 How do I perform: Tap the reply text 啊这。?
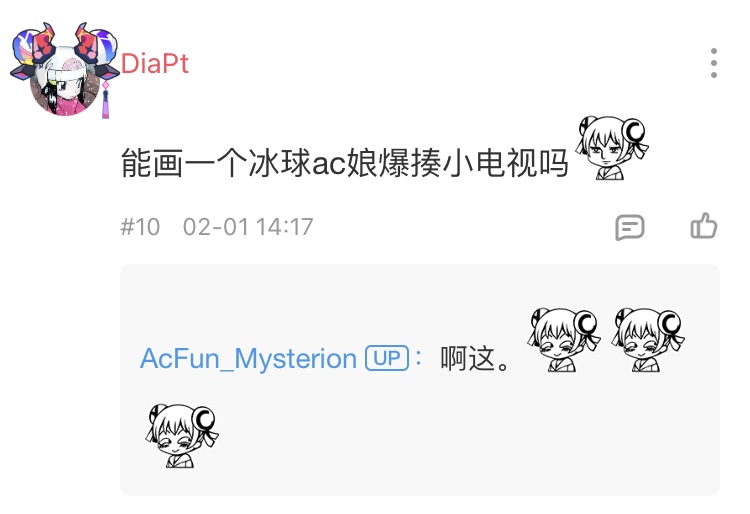pos(476,359)
